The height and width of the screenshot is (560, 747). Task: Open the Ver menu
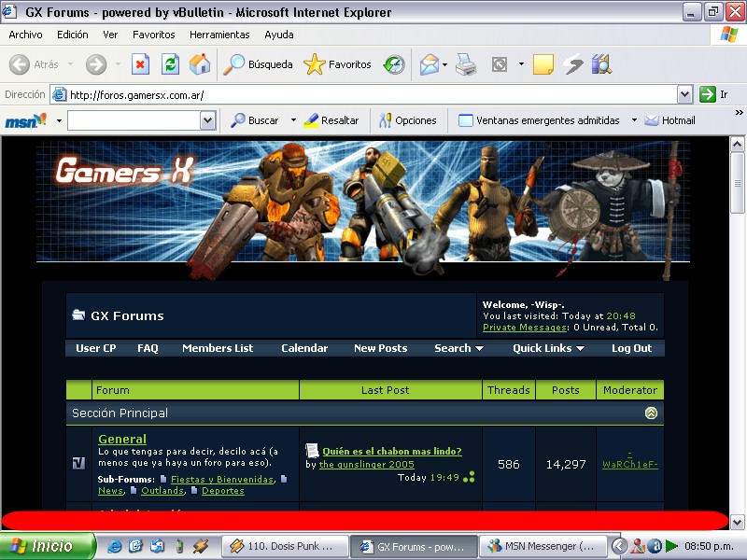pyautogui.click(x=110, y=35)
